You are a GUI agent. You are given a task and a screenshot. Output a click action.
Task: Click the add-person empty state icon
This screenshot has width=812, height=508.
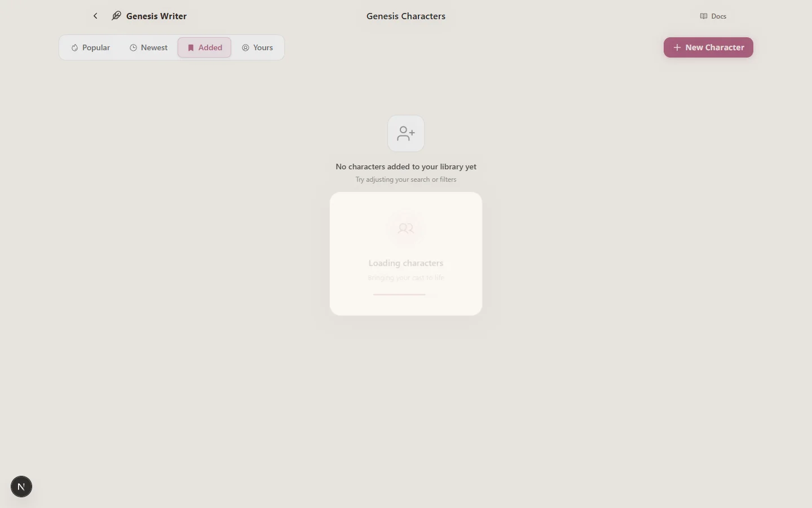(x=406, y=133)
